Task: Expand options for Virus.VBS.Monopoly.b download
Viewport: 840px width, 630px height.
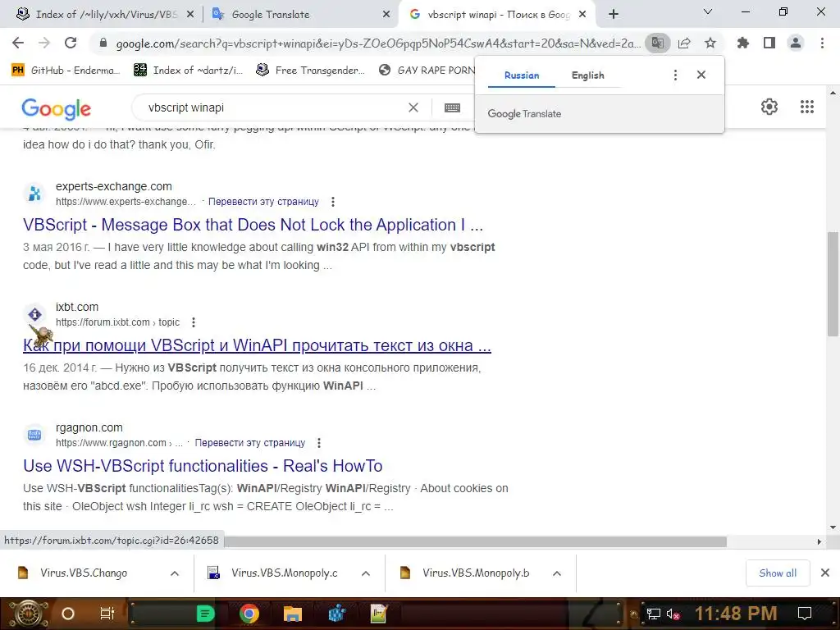Action: point(557,573)
